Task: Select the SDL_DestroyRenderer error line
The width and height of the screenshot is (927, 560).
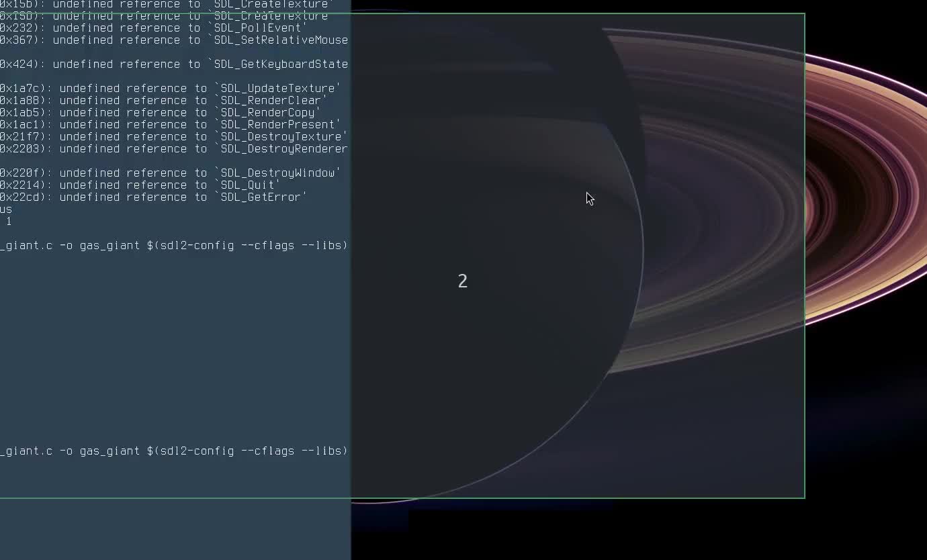Action: [174, 149]
